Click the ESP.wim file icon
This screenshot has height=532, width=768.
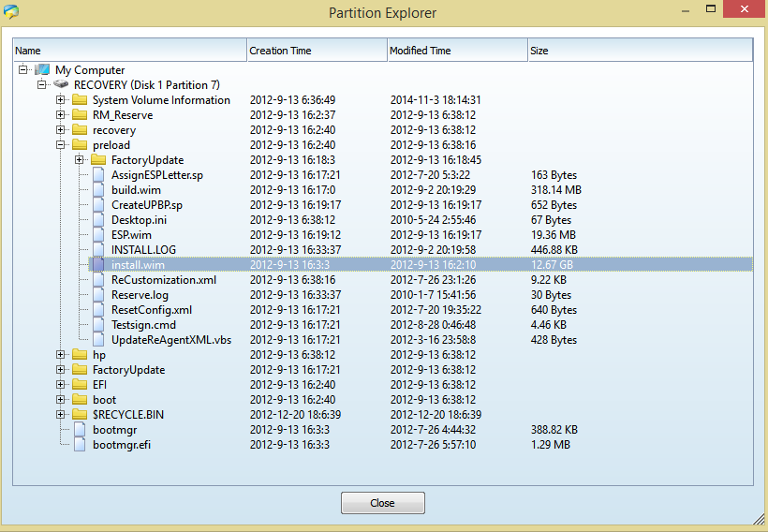pos(98,235)
